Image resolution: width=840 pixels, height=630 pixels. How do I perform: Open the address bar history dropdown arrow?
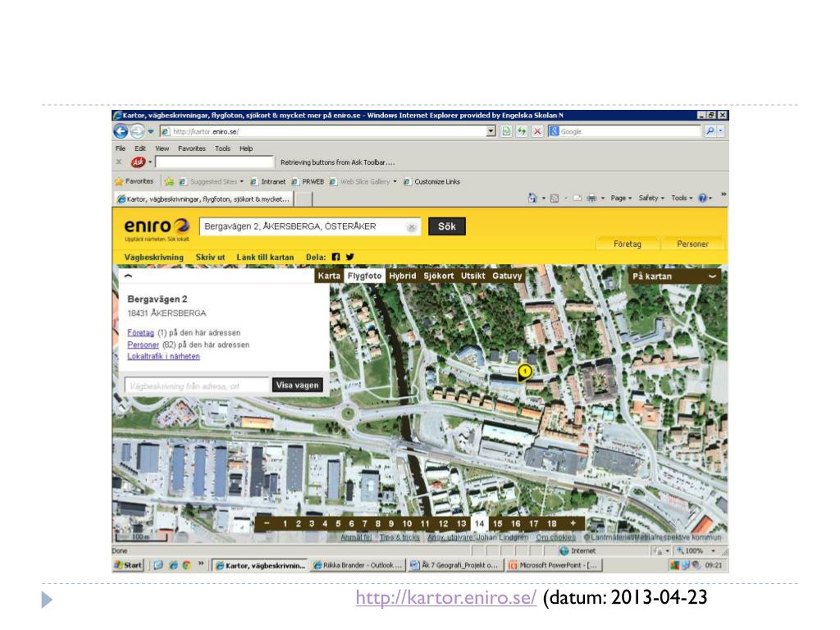[x=491, y=131]
